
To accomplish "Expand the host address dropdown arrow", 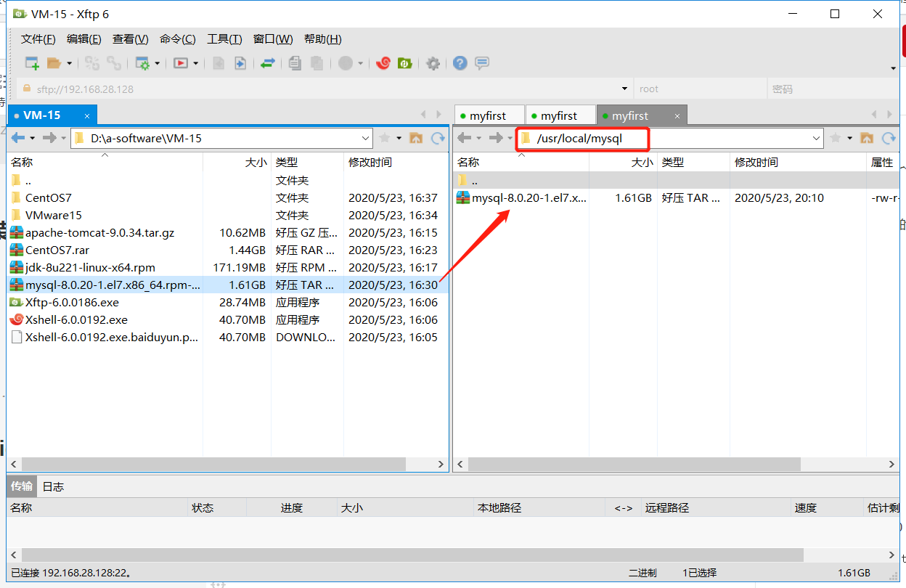I will click(x=625, y=89).
